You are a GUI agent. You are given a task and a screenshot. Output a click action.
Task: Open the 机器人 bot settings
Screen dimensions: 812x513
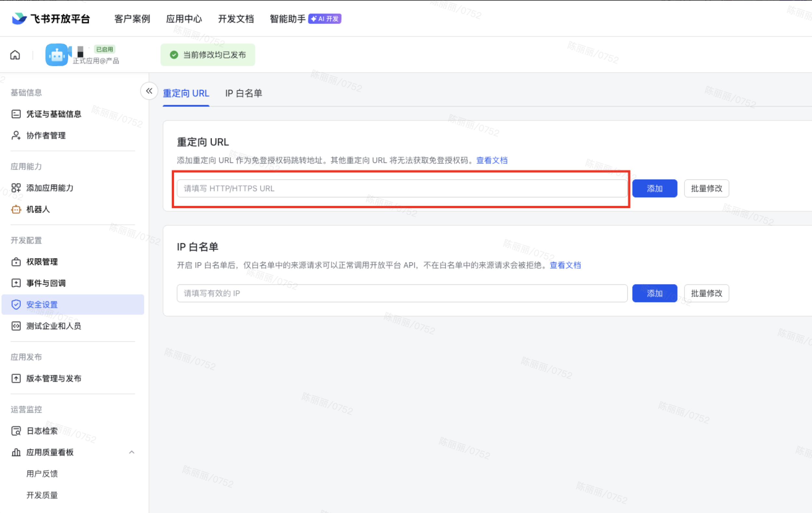point(38,209)
